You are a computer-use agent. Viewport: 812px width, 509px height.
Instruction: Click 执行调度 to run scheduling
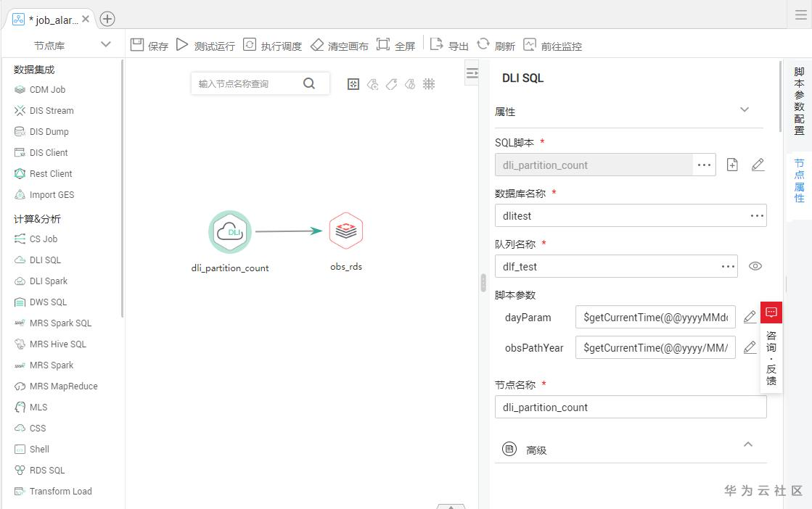(272, 46)
